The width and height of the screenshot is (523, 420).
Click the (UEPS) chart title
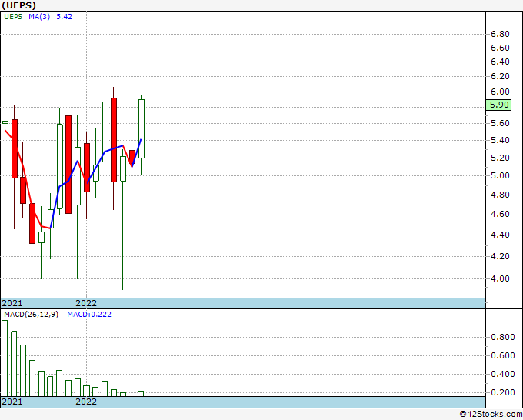click(18, 5)
